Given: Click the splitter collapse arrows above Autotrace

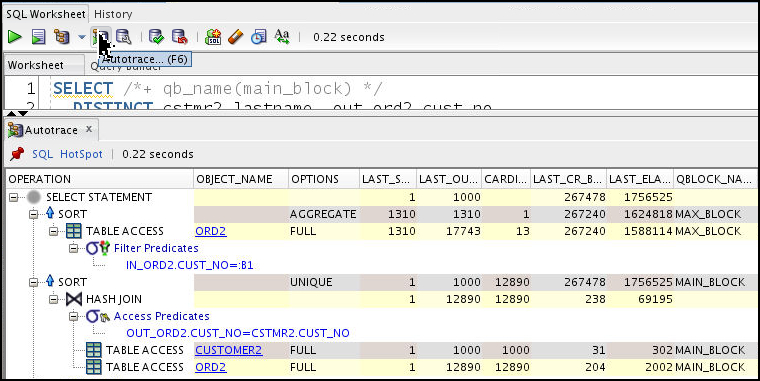Looking at the screenshot, I should click(17, 113).
